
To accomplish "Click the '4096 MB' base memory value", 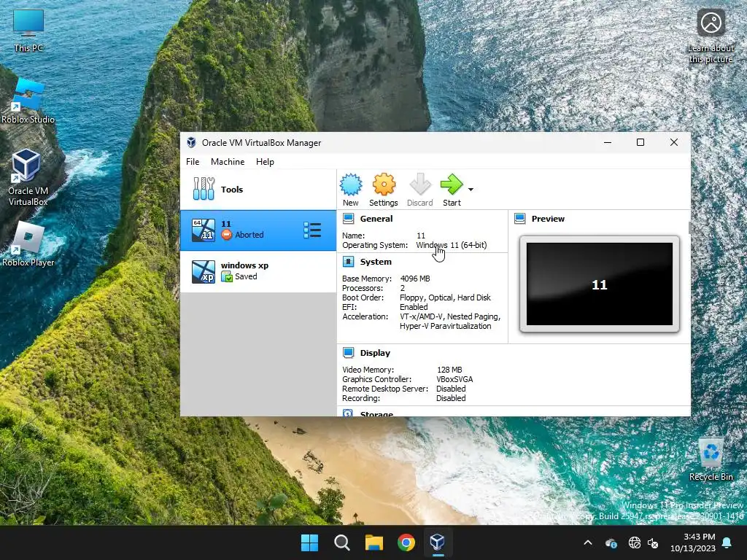I will coord(415,279).
